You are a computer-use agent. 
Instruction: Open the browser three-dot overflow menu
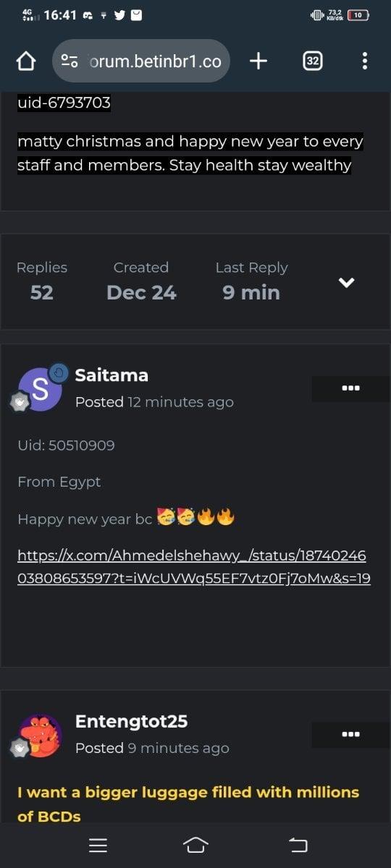coord(365,61)
